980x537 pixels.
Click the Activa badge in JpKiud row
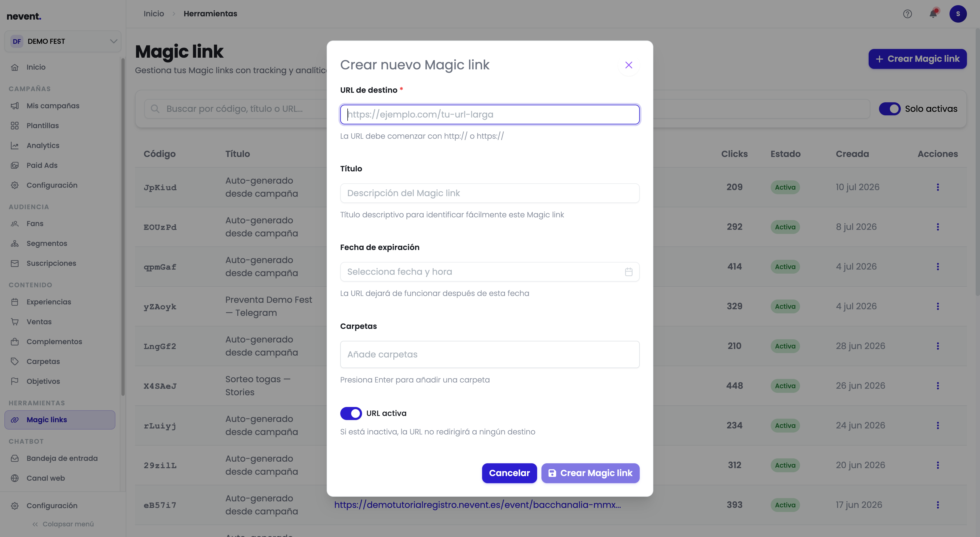click(x=785, y=187)
